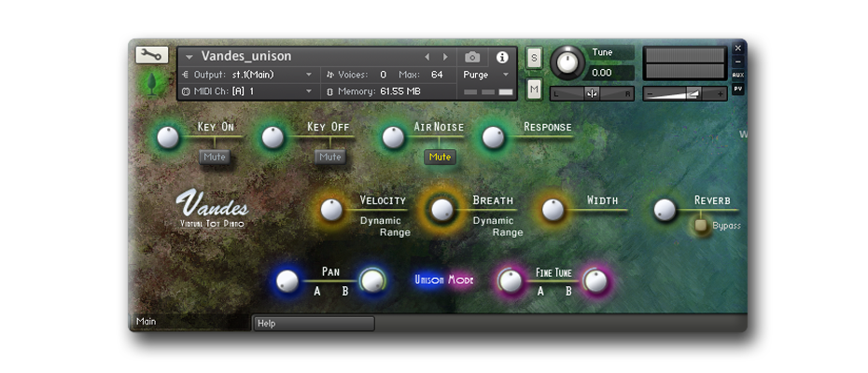Click the master pan slider

pos(592,94)
